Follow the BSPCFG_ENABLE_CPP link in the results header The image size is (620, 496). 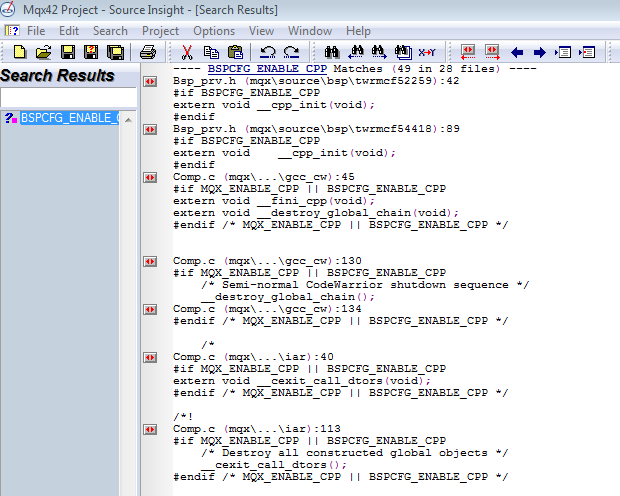[x=267, y=69]
